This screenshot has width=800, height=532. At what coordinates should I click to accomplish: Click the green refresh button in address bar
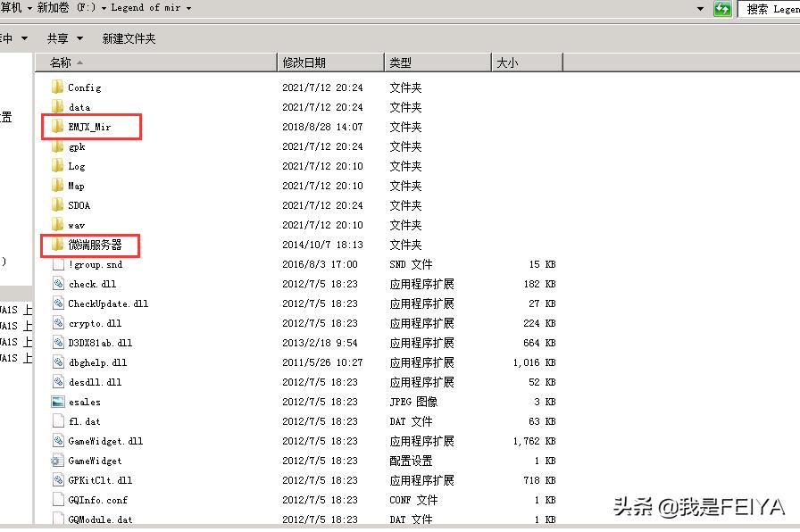click(722, 8)
